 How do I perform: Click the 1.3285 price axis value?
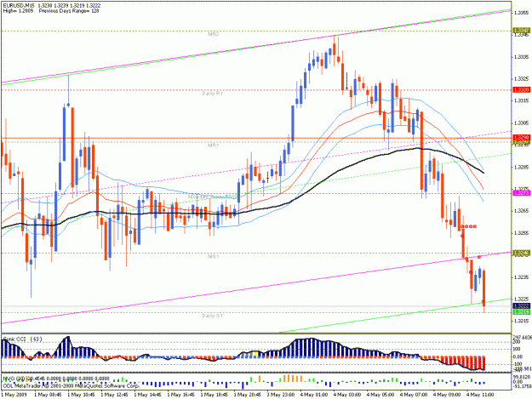(x=522, y=167)
